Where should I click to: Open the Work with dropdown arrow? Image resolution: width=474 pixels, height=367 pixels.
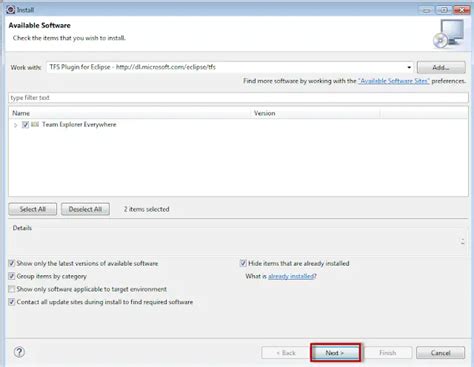click(x=409, y=67)
